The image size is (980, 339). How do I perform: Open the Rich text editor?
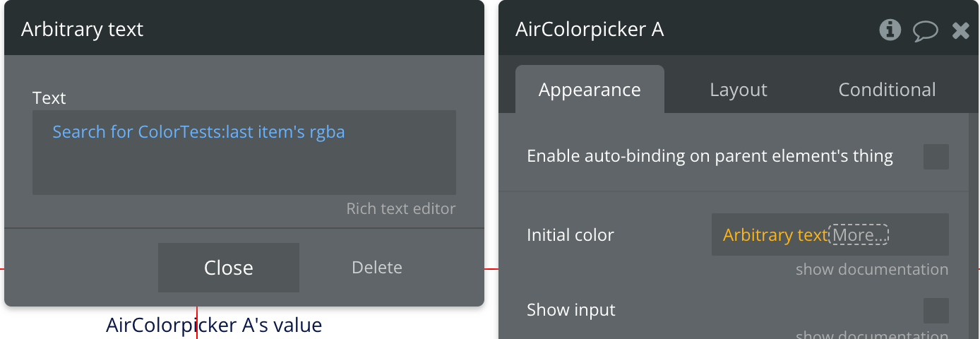[400, 209]
